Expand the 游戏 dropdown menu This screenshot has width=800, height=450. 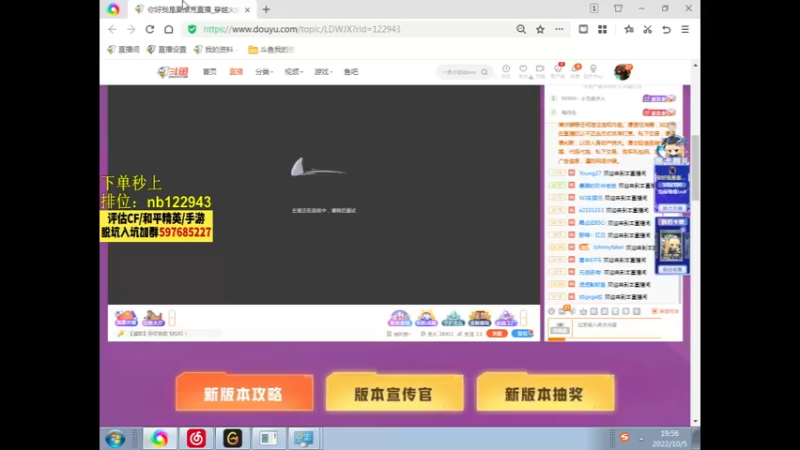pos(323,72)
